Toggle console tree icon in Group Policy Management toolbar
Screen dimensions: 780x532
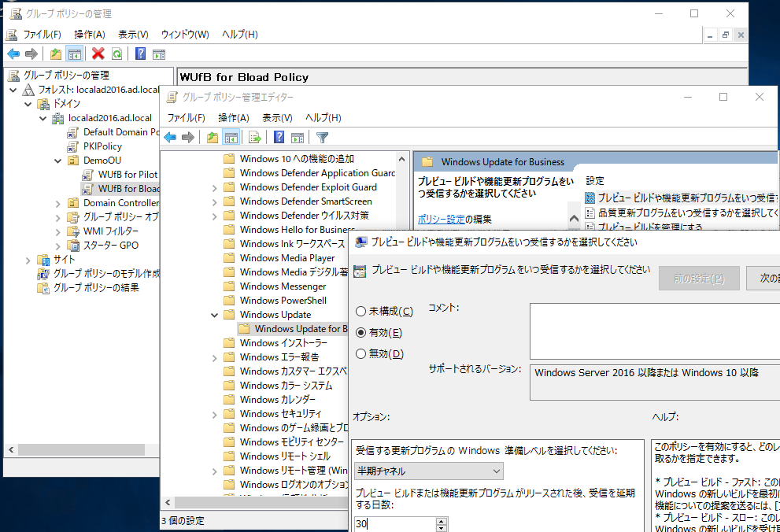(x=75, y=54)
